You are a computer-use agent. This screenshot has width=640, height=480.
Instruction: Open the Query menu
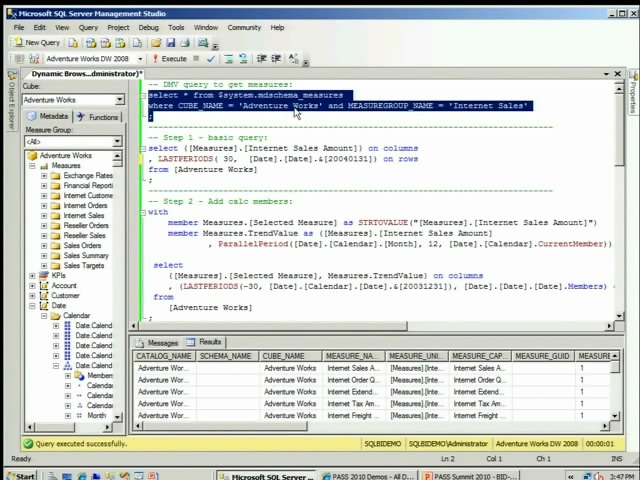tap(88, 27)
